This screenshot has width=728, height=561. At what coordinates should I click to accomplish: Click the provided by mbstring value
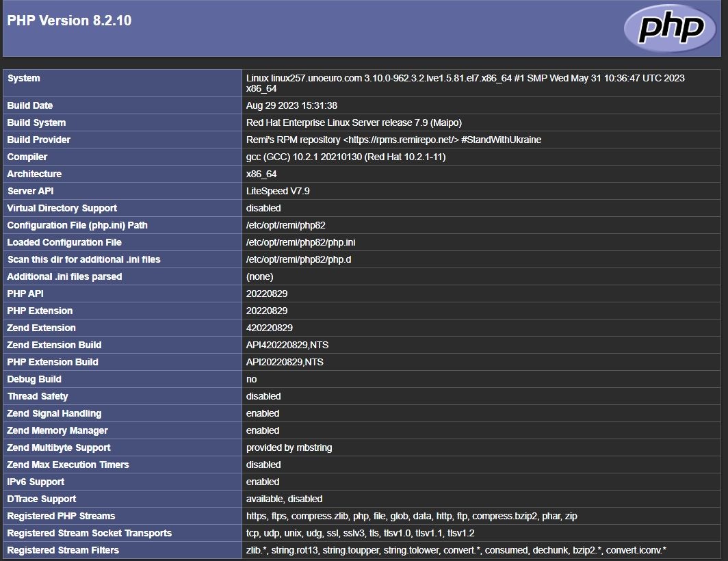[x=289, y=447]
